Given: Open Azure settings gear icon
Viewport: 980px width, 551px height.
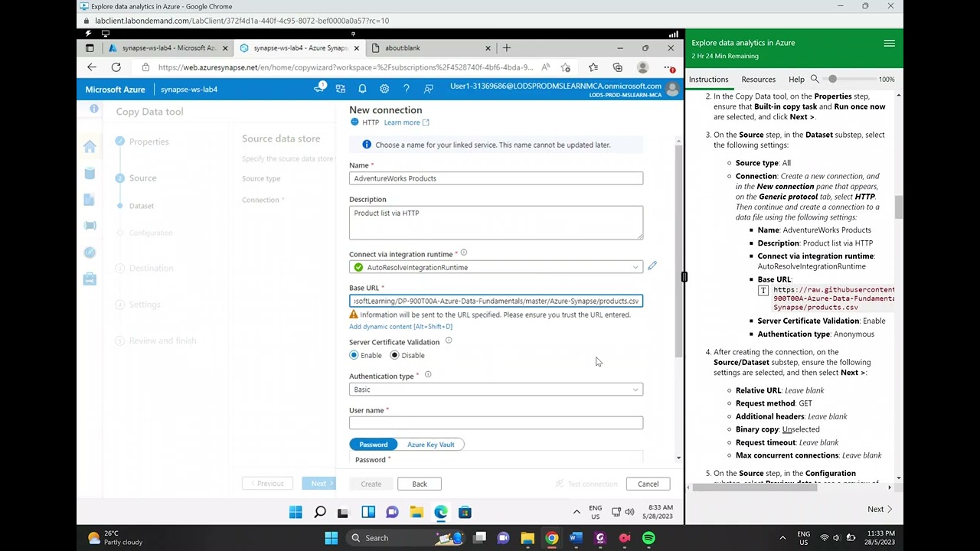Looking at the screenshot, I should [x=384, y=89].
